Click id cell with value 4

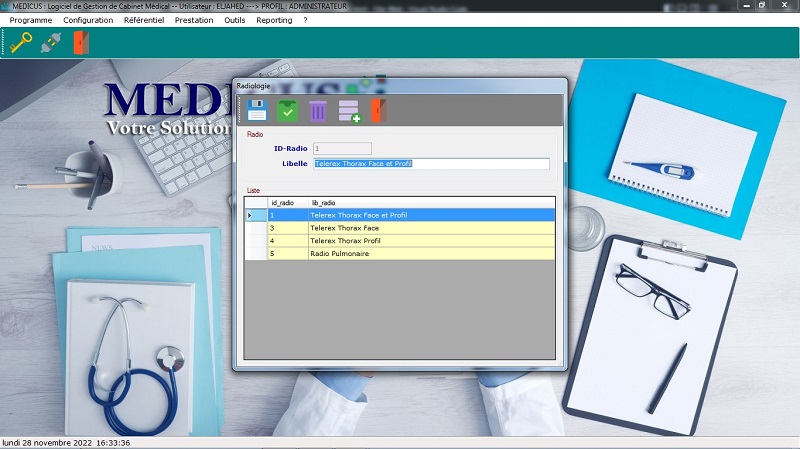click(x=288, y=241)
